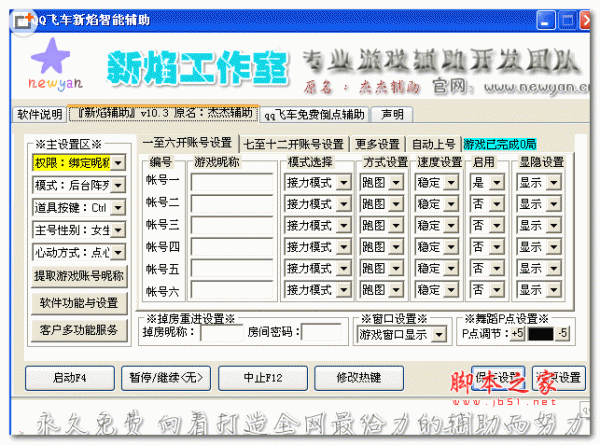Click the 房间密码 input field

(x=321, y=332)
